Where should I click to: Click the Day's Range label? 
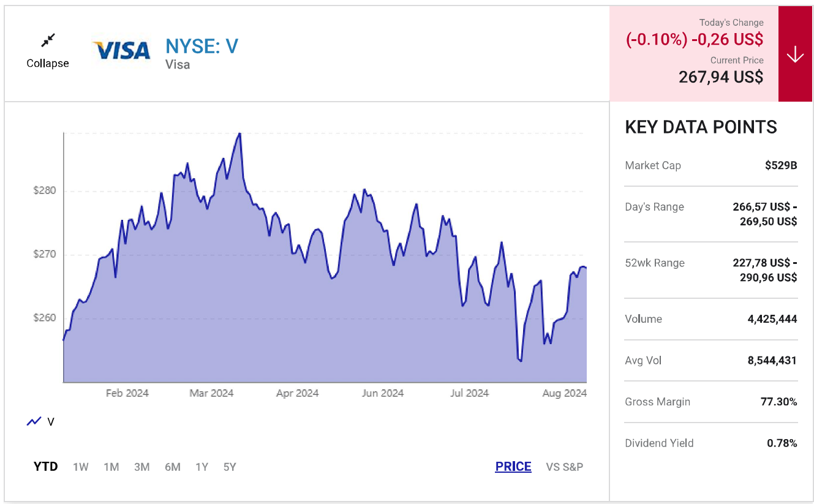coord(654,207)
